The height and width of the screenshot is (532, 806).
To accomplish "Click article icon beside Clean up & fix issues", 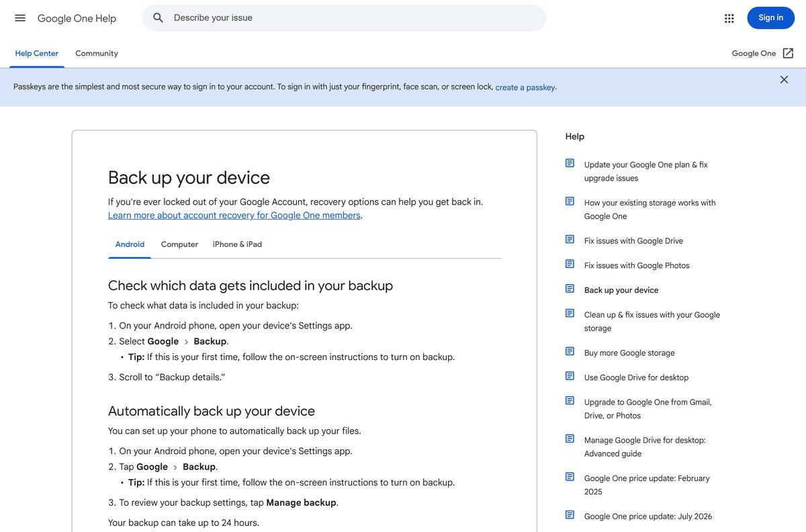I will [570, 314].
